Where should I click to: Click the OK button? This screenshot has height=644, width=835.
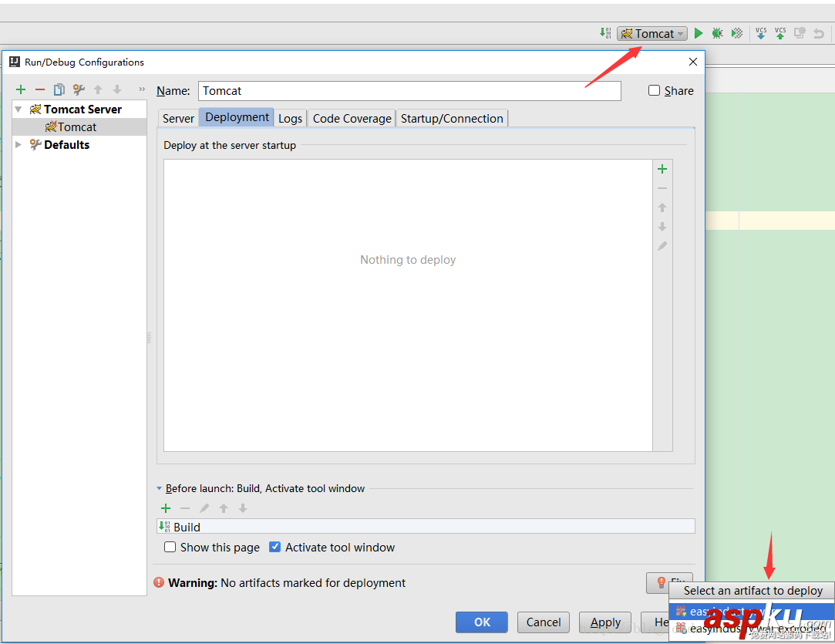pos(482,622)
